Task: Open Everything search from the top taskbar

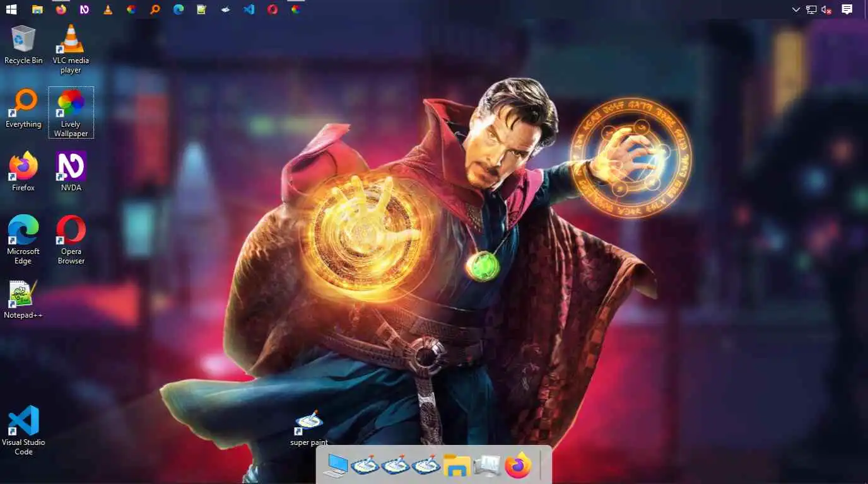Action: 155,9
